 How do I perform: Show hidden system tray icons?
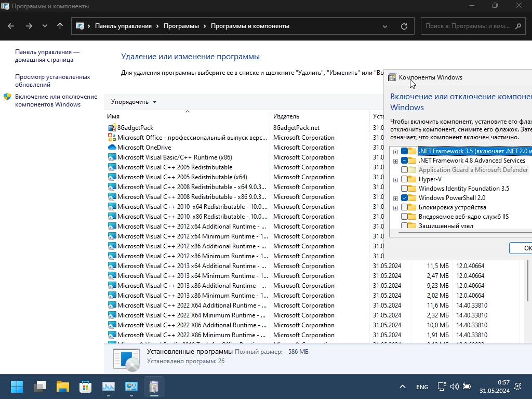click(403, 387)
